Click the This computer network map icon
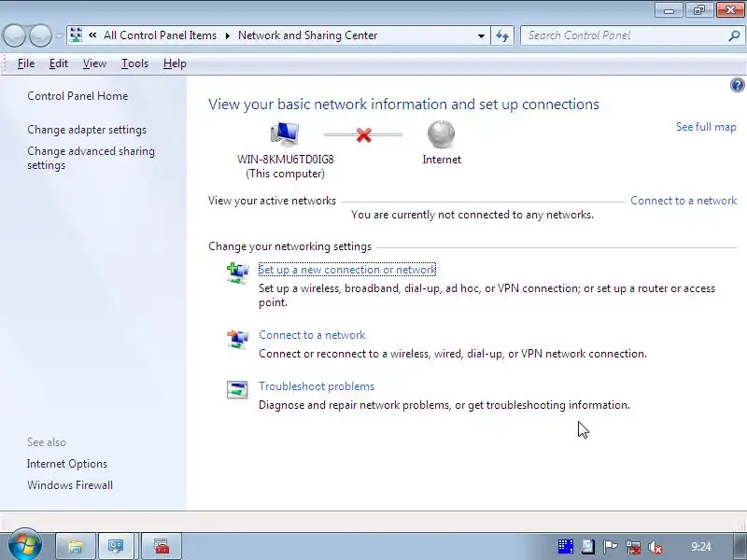 pos(285,133)
